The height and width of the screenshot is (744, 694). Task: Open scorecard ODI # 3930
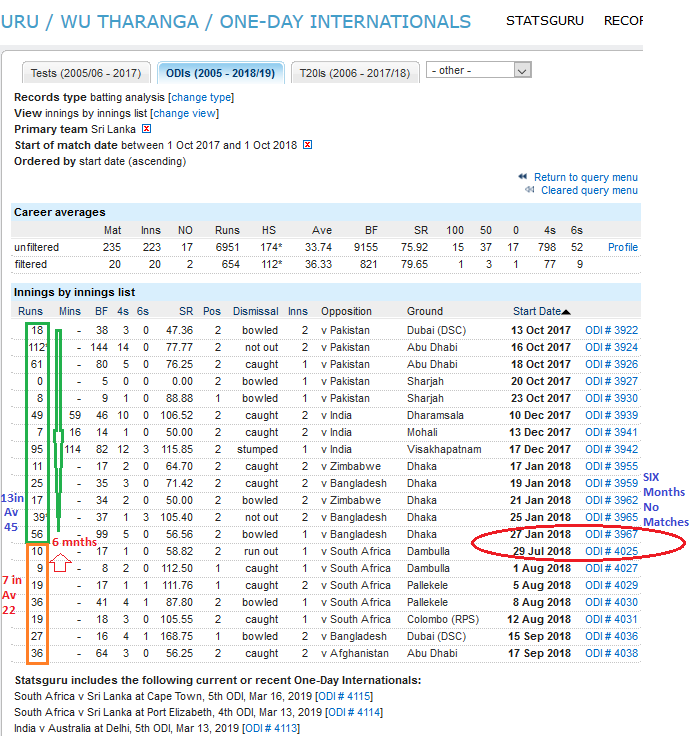(611, 398)
